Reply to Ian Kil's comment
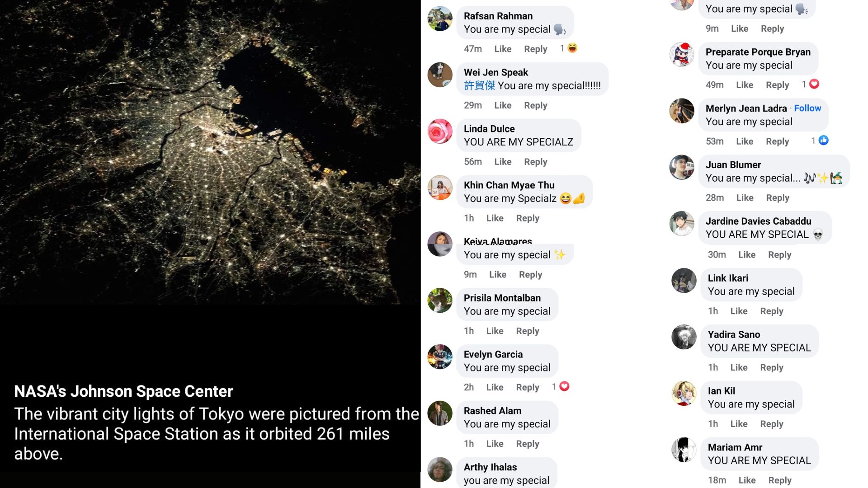 tap(771, 424)
